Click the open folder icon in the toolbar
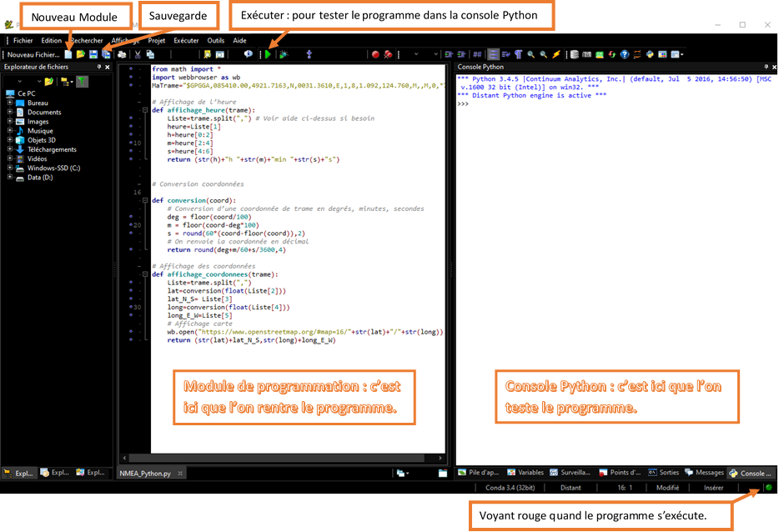The width and height of the screenshot is (779, 532). click(81, 54)
